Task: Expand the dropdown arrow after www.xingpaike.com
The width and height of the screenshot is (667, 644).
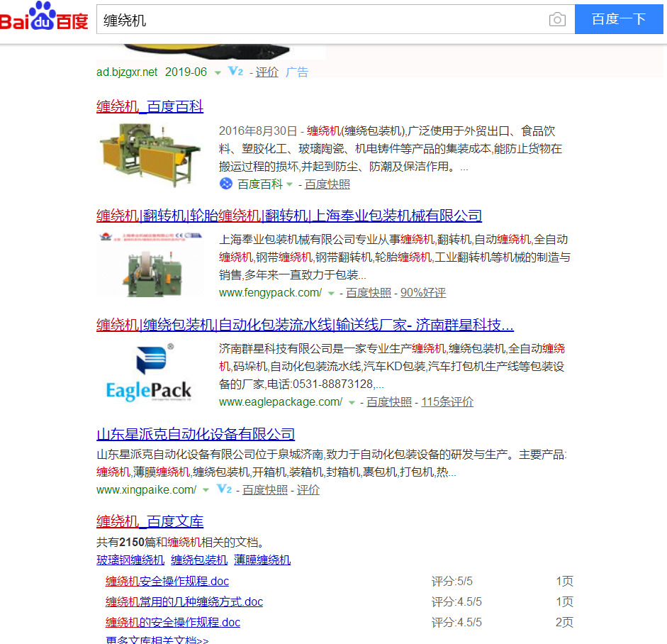Action: (206, 490)
